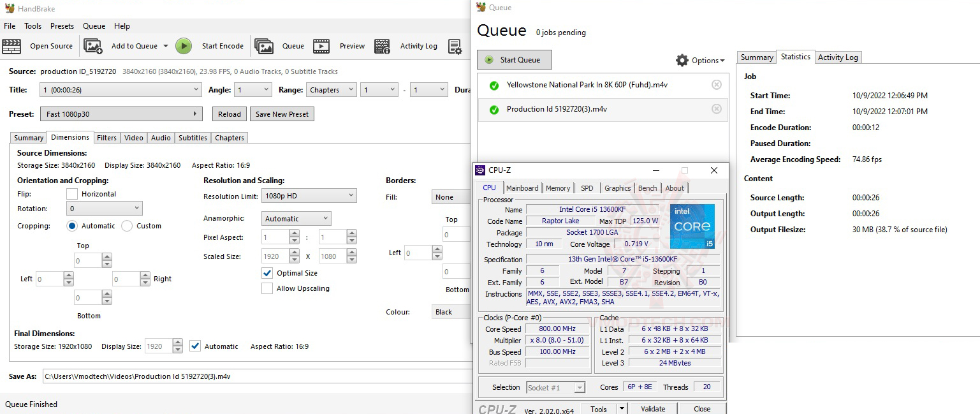The width and height of the screenshot is (980, 414).
Task: Switch to the Filters tab
Action: [106, 138]
